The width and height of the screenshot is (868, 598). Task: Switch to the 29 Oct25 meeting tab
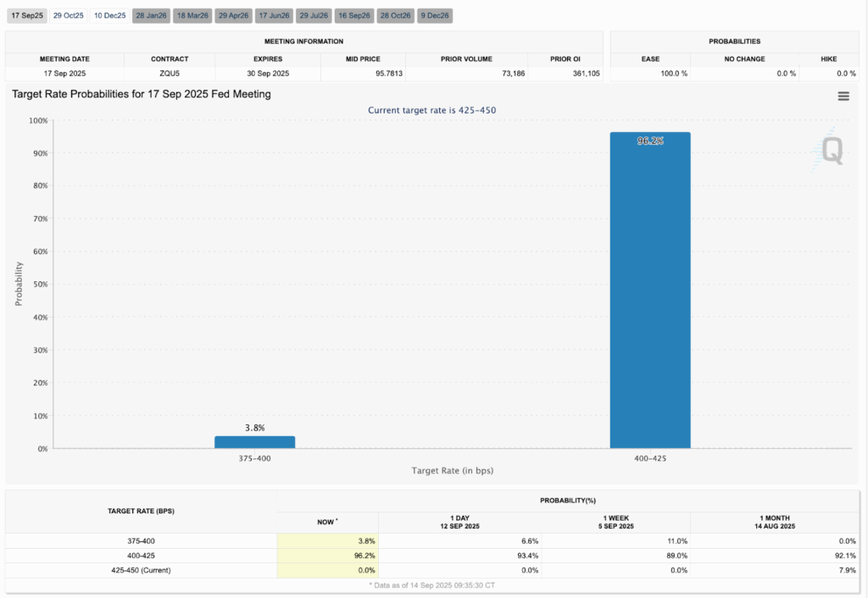pyautogui.click(x=68, y=15)
